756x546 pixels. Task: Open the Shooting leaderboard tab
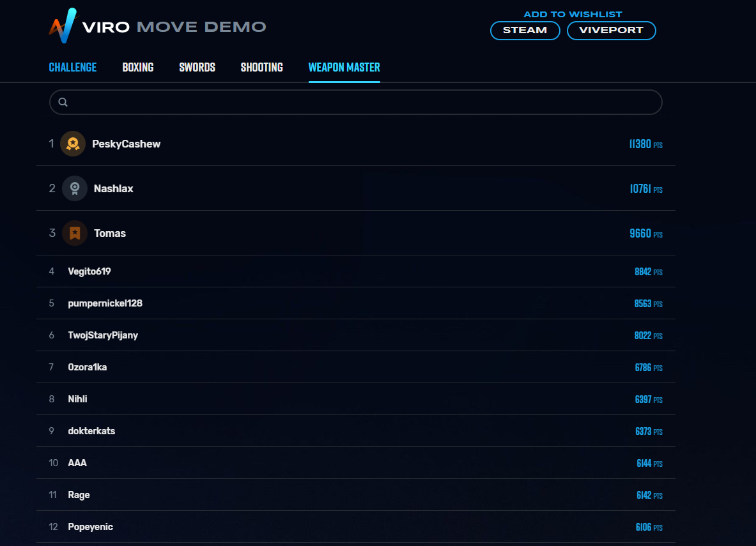click(262, 68)
